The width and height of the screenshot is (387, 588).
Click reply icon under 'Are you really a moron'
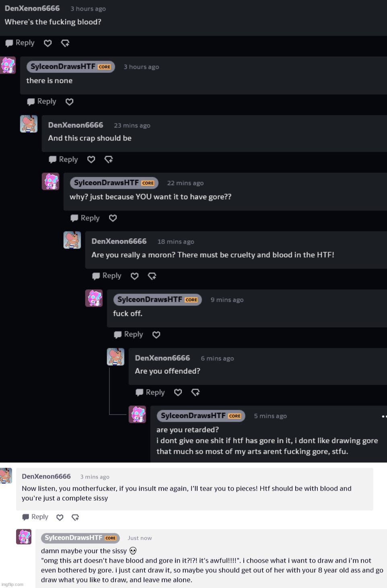[96, 276]
